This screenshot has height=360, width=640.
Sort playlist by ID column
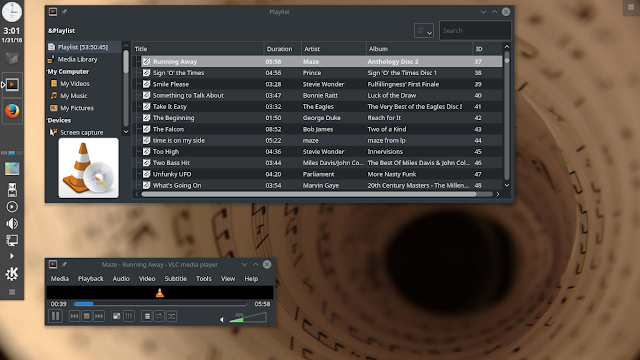point(487,49)
